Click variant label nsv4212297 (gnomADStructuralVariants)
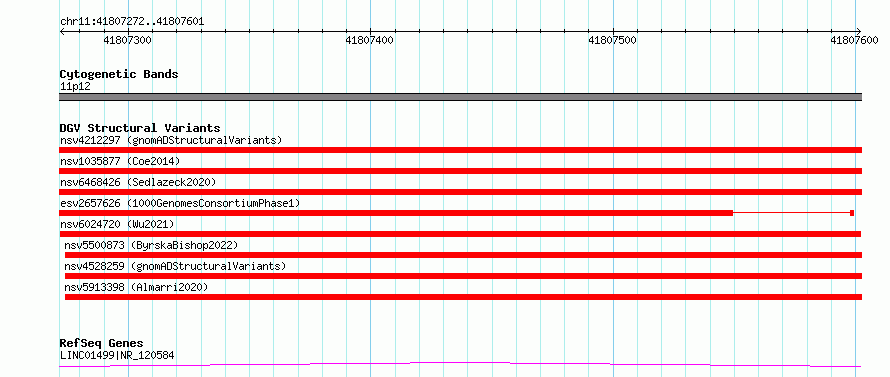The image size is (890, 377). point(171,140)
